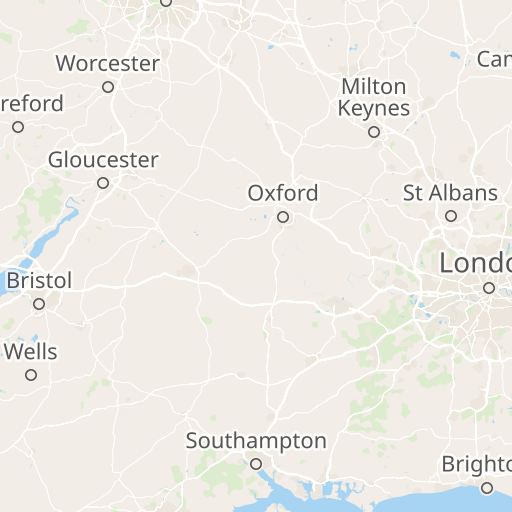Click the Bristol city marker circle
Screen dimensions: 512x512
39,304
